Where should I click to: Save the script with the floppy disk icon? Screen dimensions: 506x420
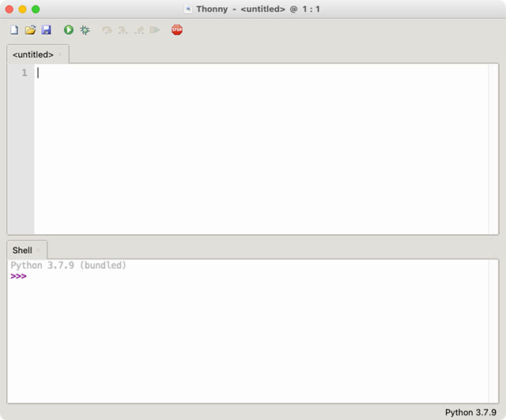46,30
